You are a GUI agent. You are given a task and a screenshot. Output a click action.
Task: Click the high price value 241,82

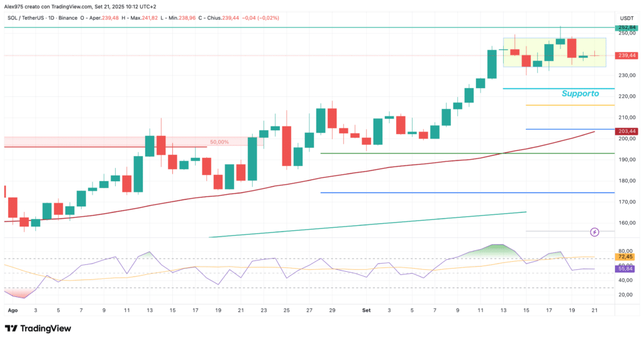pos(149,18)
